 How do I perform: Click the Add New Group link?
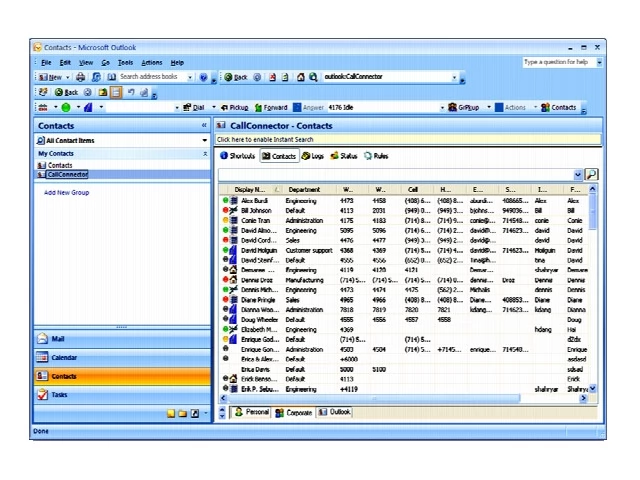pos(66,192)
